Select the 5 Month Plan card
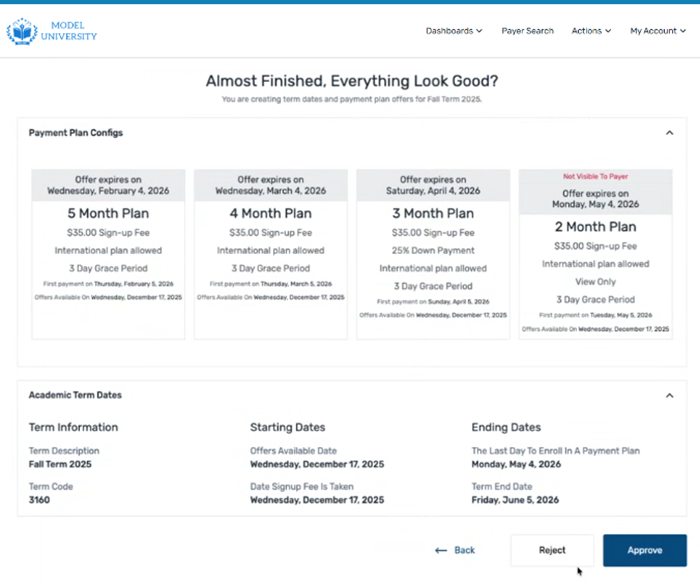 [x=108, y=254]
